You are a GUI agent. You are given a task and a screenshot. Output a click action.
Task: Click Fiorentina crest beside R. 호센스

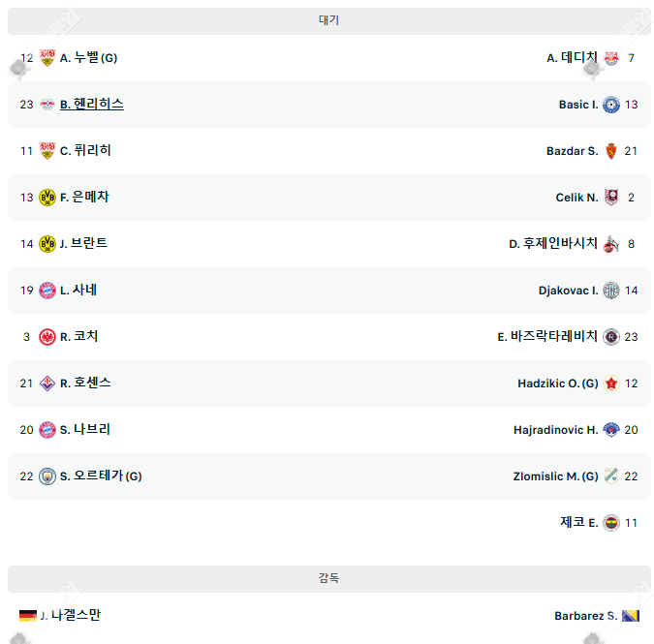coord(47,383)
